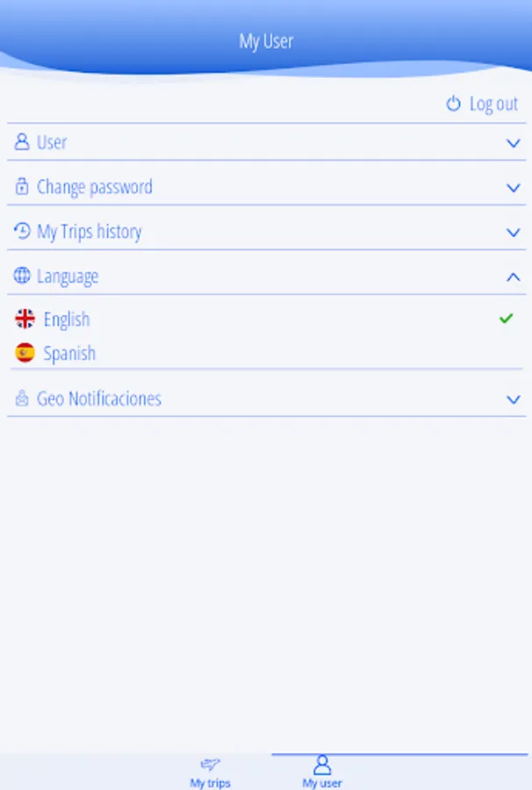
Task: Expand the User section chevron
Action: [x=514, y=142]
